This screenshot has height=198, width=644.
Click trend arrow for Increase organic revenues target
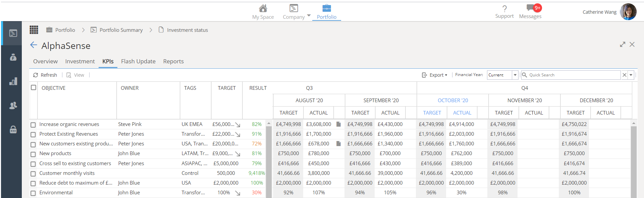click(x=238, y=125)
